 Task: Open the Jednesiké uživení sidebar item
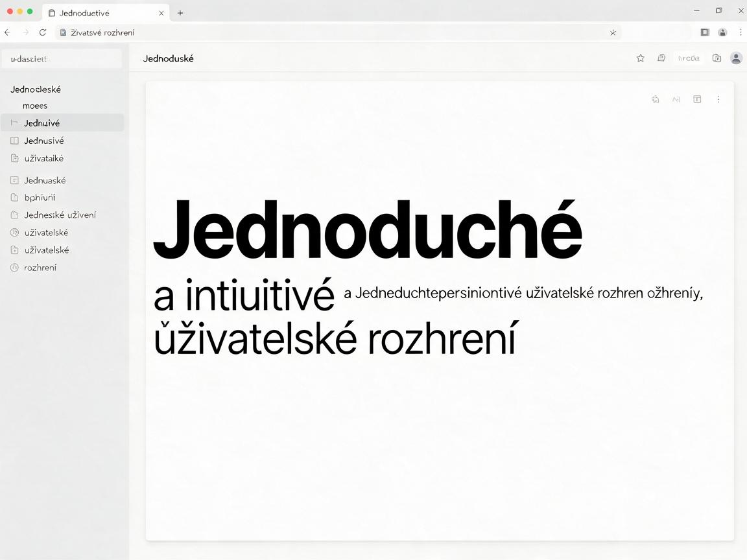[x=62, y=215]
